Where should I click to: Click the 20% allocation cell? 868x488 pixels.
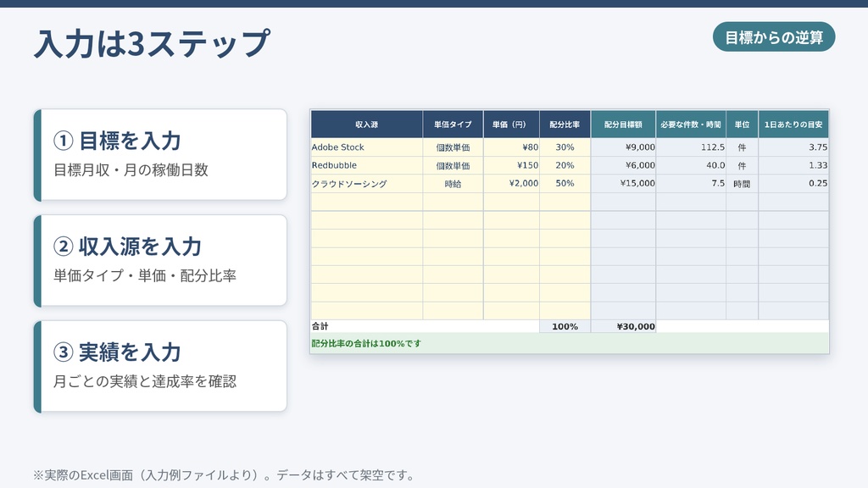565,165
